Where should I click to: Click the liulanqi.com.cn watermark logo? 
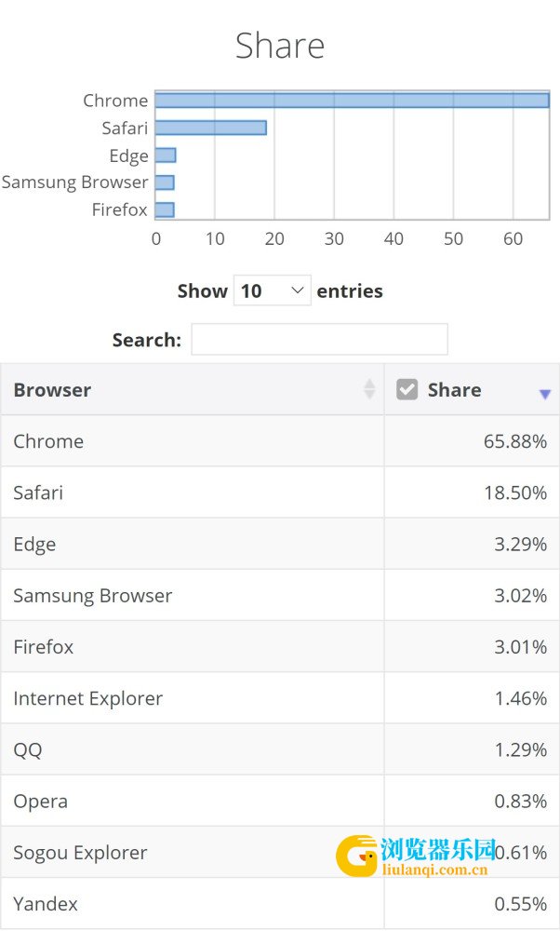pyautogui.click(x=415, y=856)
